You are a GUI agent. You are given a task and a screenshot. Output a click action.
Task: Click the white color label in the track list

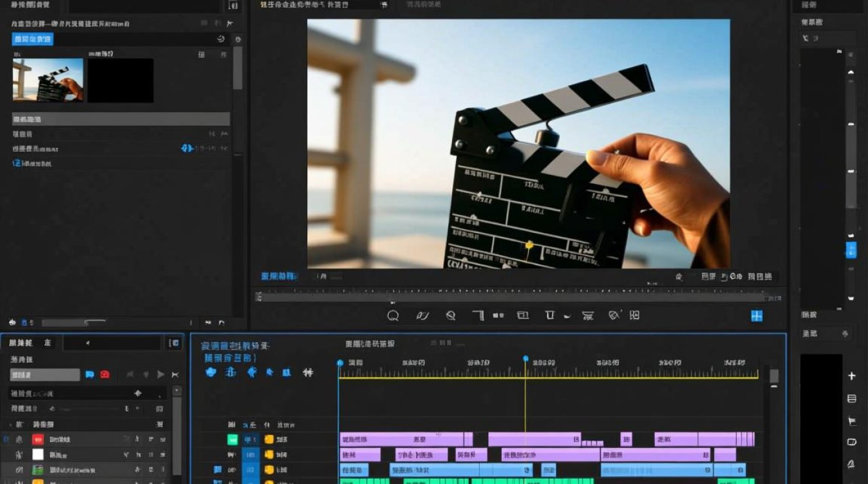38,454
